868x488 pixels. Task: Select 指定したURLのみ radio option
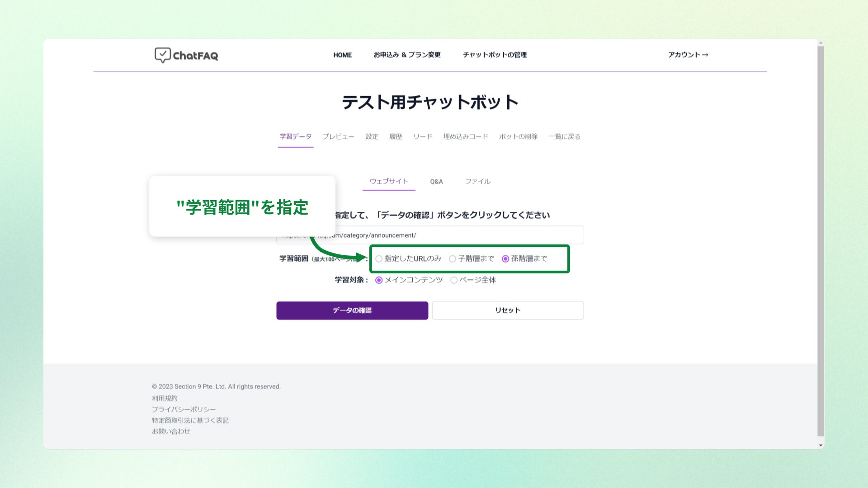click(x=379, y=259)
